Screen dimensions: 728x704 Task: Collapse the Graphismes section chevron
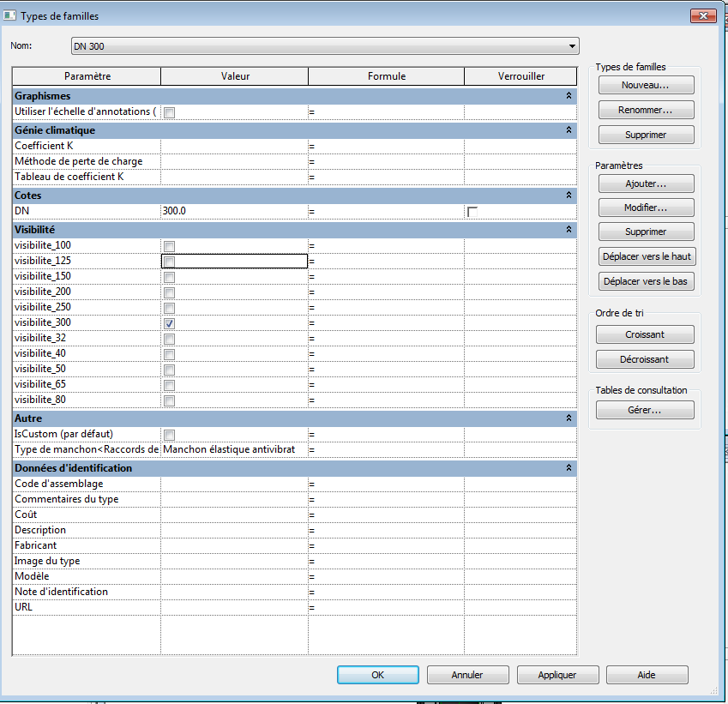(x=569, y=96)
